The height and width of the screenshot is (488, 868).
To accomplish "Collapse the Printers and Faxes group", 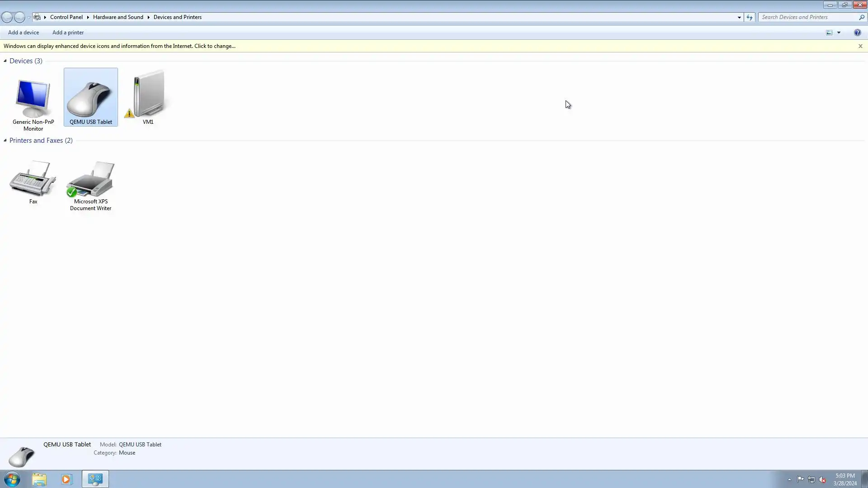I will [x=5, y=141].
